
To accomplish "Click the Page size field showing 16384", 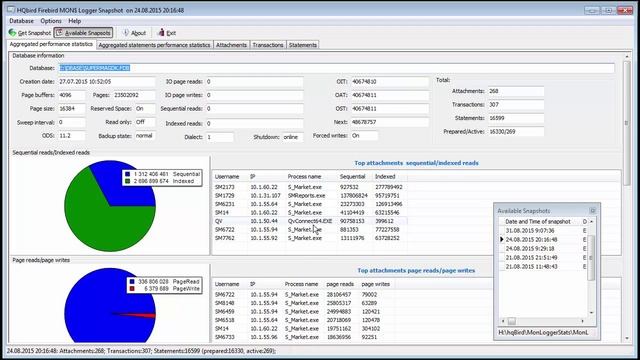I will tap(71, 109).
